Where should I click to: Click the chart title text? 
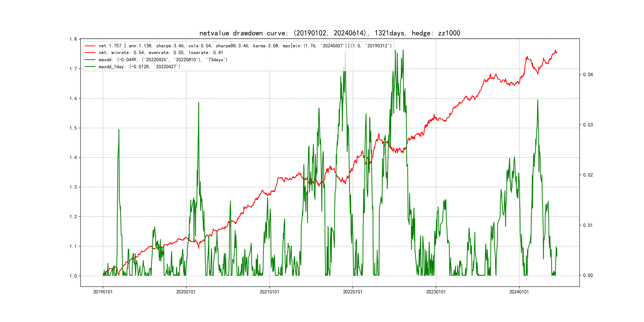coord(330,33)
